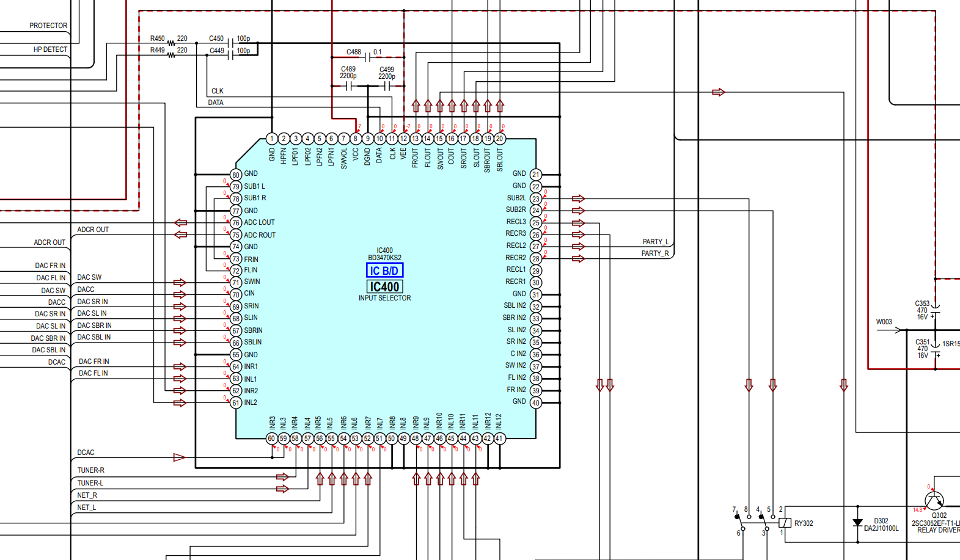The height and width of the screenshot is (560, 960).
Task: Select the DA2J10100L diode part number
Action: [x=881, y=528]
